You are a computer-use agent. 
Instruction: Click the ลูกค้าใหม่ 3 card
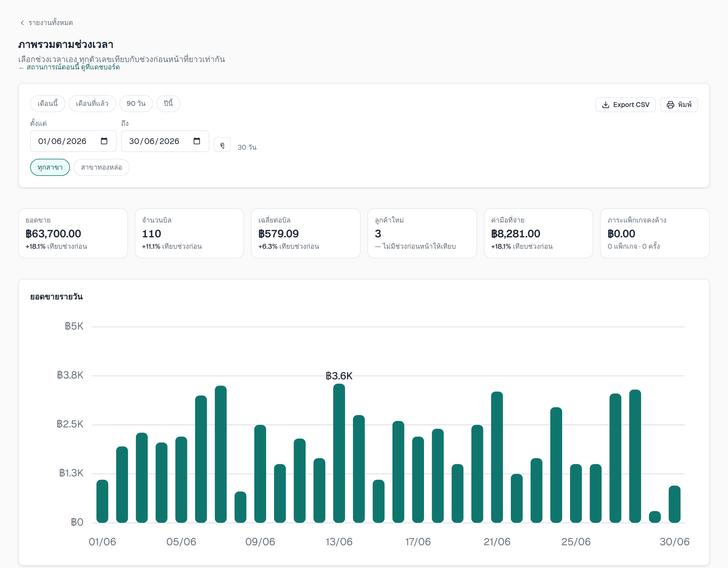tap(422, 233)
